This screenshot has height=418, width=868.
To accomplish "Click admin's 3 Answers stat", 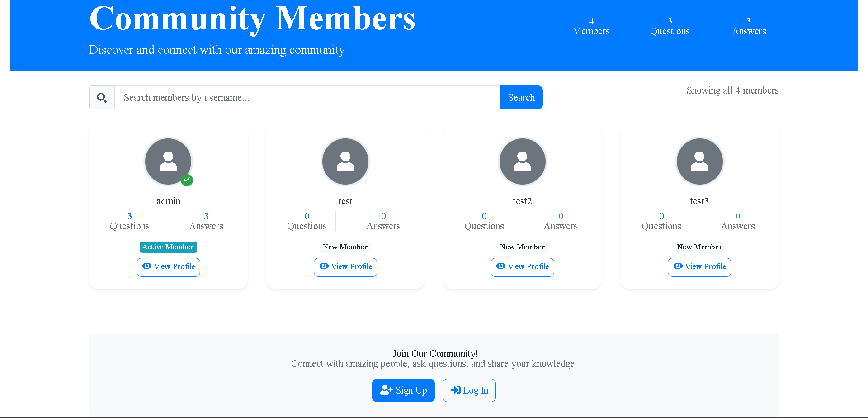I will coord(206,221).
